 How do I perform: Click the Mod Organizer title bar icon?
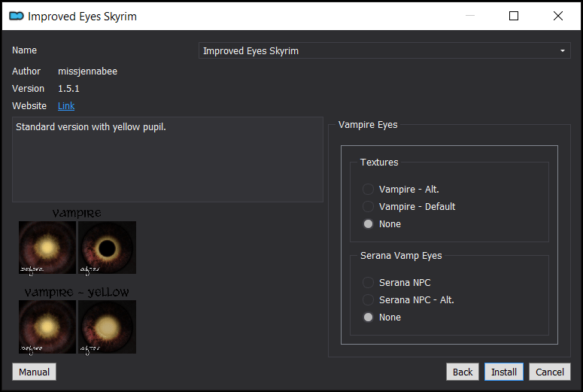point(17,16)
